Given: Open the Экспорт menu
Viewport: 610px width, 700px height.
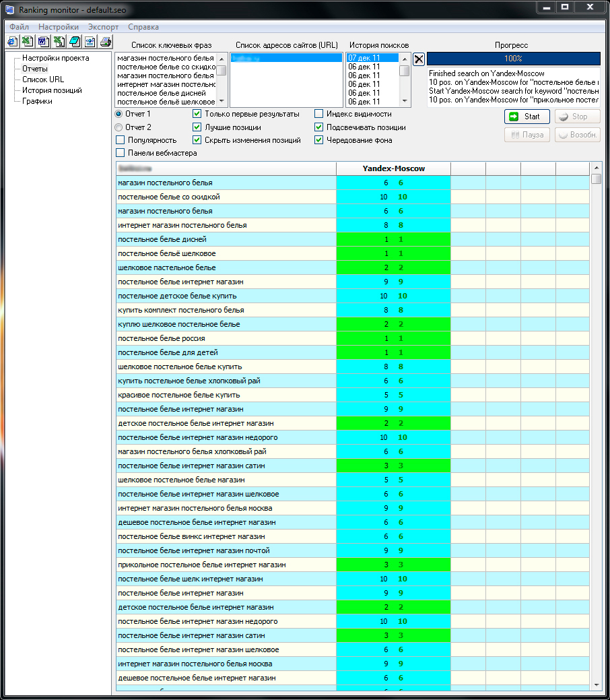Looking at the screenshot, I should 103,27.
